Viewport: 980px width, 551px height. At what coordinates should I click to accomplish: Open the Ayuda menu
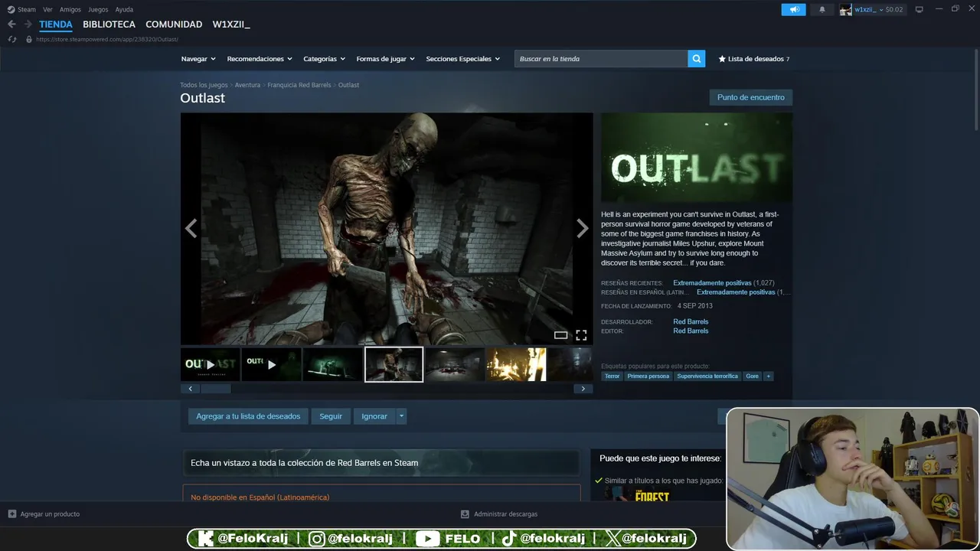coord(124,9)
